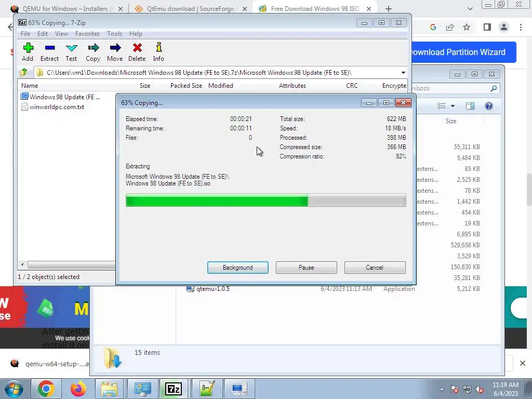The image size is (532, 399).
Task: Click the Delete toolbar icon
Action: pos(137,52)
